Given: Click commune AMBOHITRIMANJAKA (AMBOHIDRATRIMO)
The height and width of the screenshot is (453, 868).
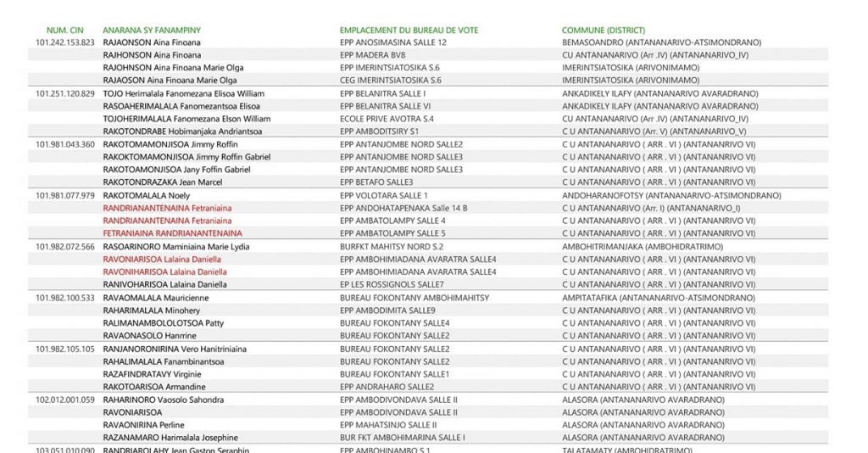Looking at the screenshot, I should click(643, 247).
